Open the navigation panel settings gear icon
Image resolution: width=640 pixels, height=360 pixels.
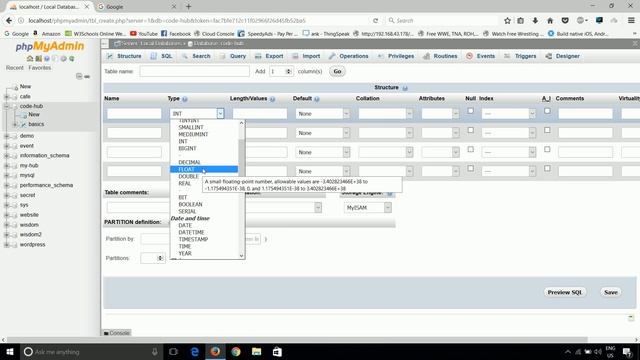pyautogui.click(x=63, y=59)
